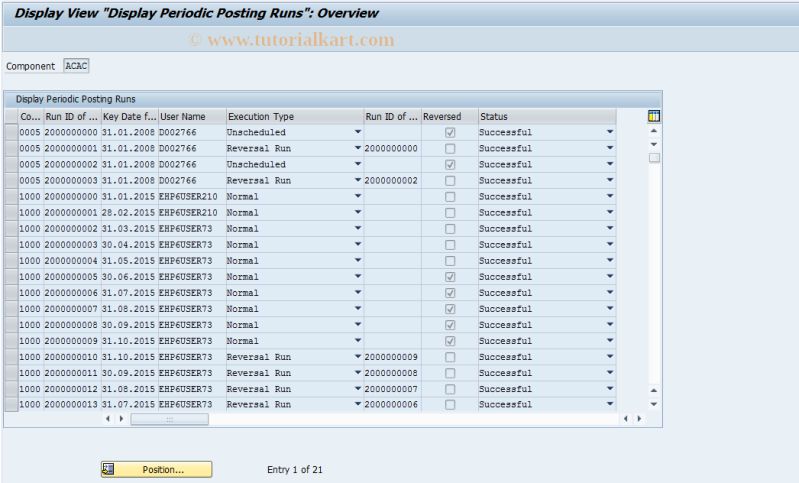Image resolution: width=799 pixels, height=483 pixels.
Task: Click far-right scroll left arrow below table
Action: [x=626, y=419]
